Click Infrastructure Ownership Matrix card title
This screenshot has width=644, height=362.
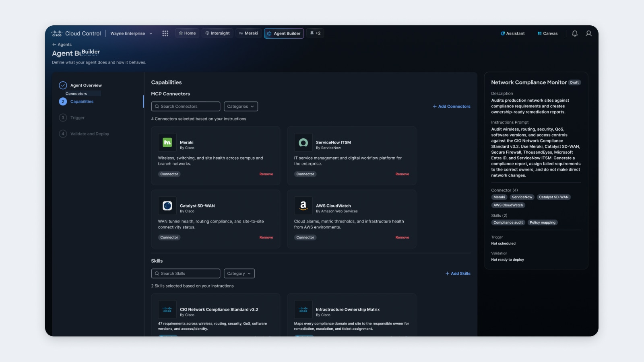(348, 310)
